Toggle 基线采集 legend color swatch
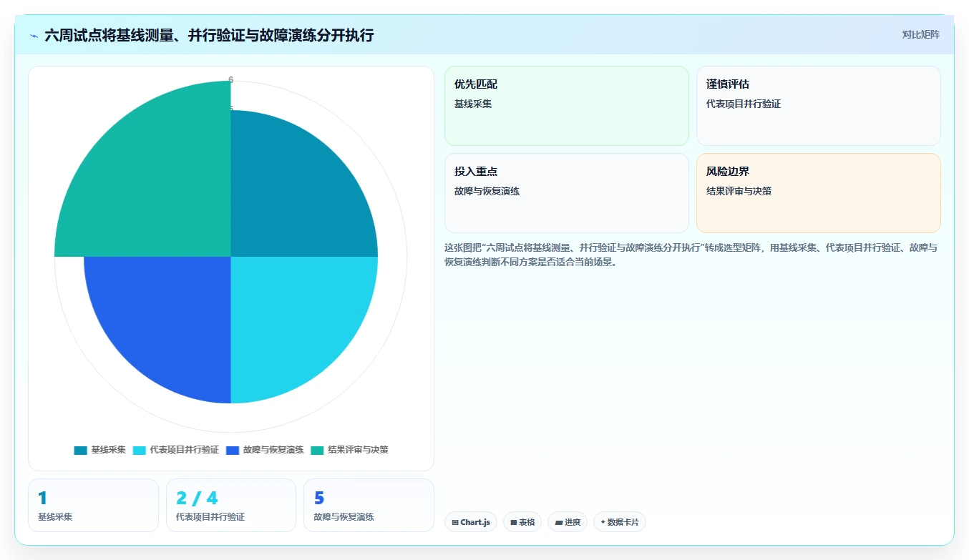Screen dimensions: 969x560 click(x=80, y=451)
